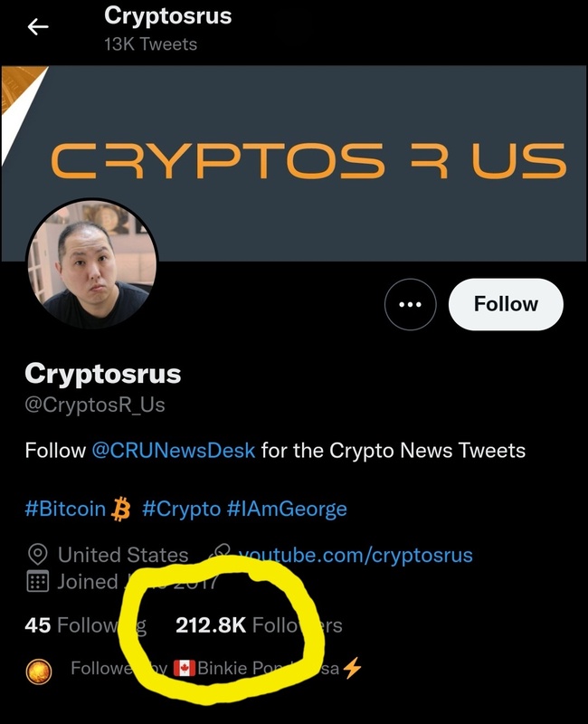Image resolution: width=588 pixels, height=724 pixels.
Task: View the 45 Following list
Action: point(85,624)
